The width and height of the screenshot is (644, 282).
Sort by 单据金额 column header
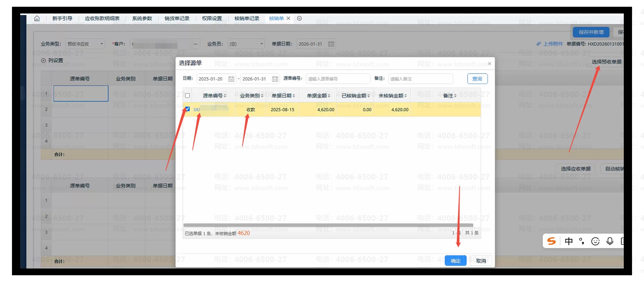point(318,96)
